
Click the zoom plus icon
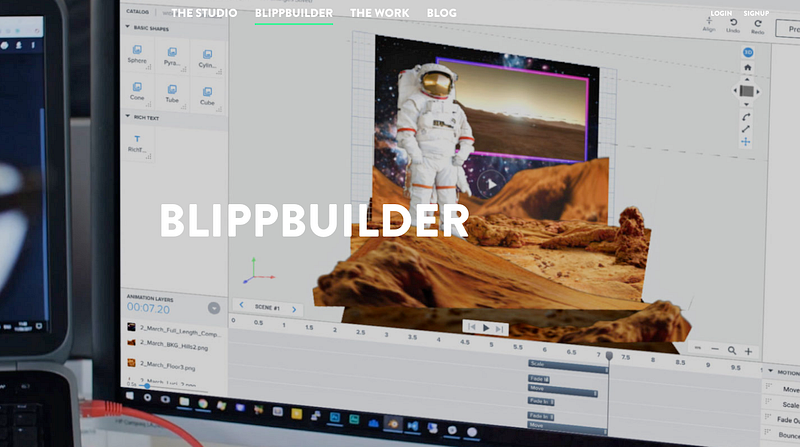click(x=748, y=351)
